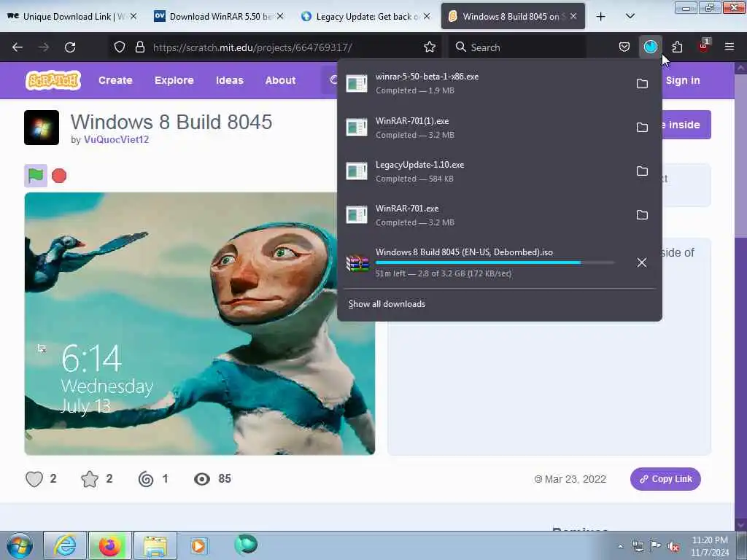Open the Ideas menu item
This screenshot has width=747, height=560.
(229, 80)
